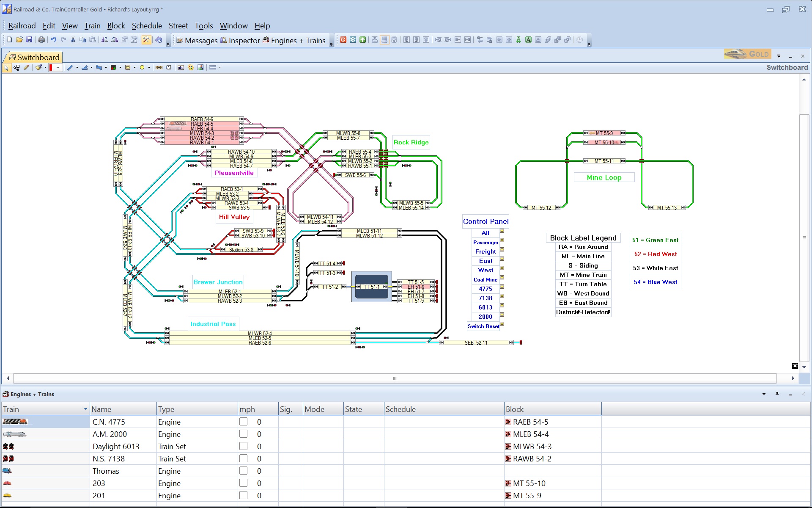
Task: Expand the block tool dropdown arrow
Action: click(134, 67)
